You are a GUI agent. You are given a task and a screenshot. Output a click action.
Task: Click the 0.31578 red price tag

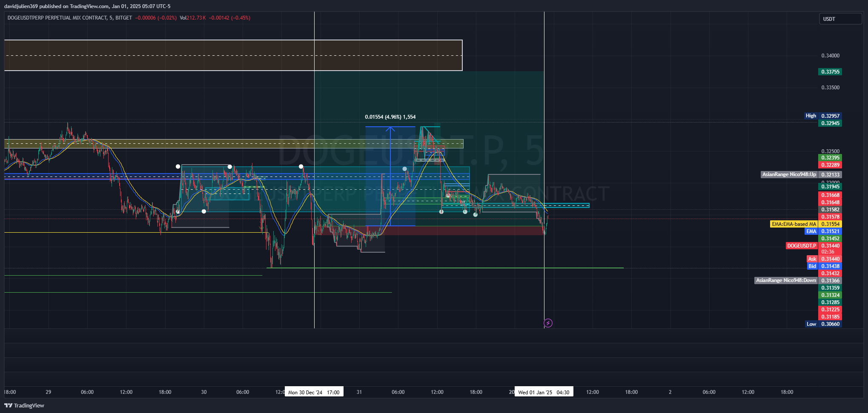pos(830,217)
